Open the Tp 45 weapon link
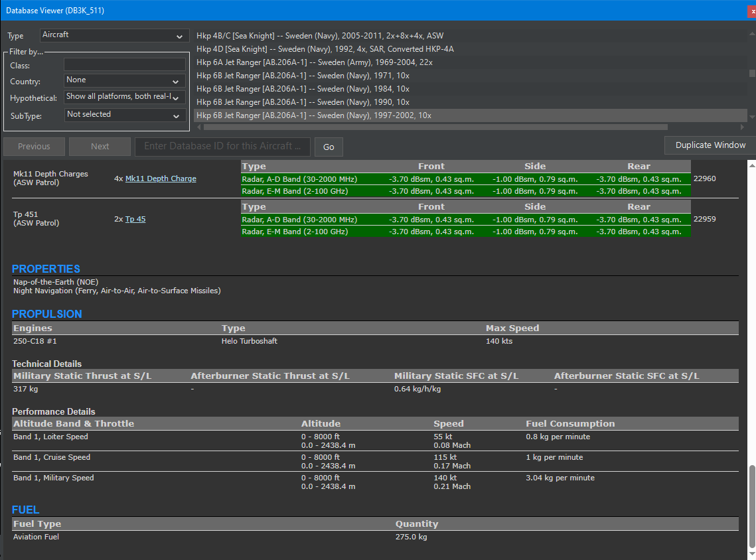This screenshot has width=756, height=560. click(135, 219)
